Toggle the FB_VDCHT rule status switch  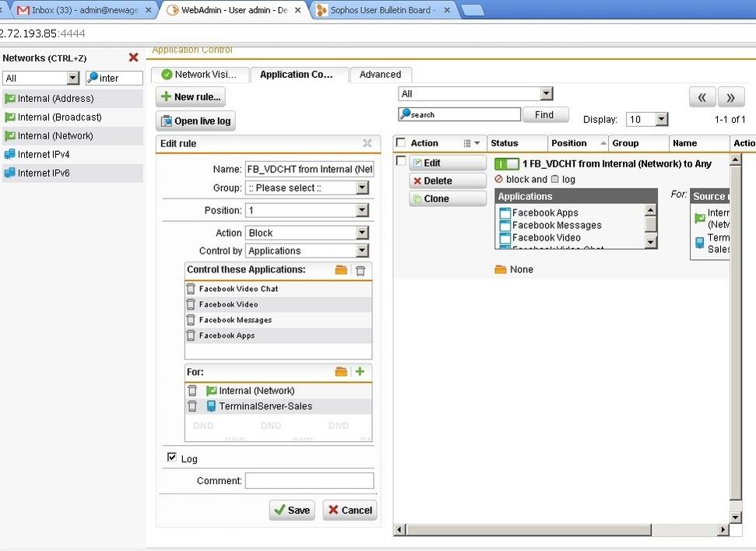[x=507, y=164]
